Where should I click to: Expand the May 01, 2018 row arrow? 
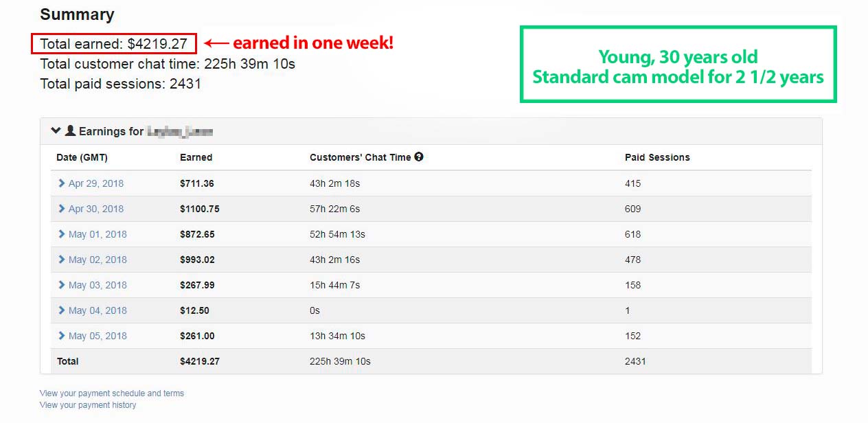[62, 234]
